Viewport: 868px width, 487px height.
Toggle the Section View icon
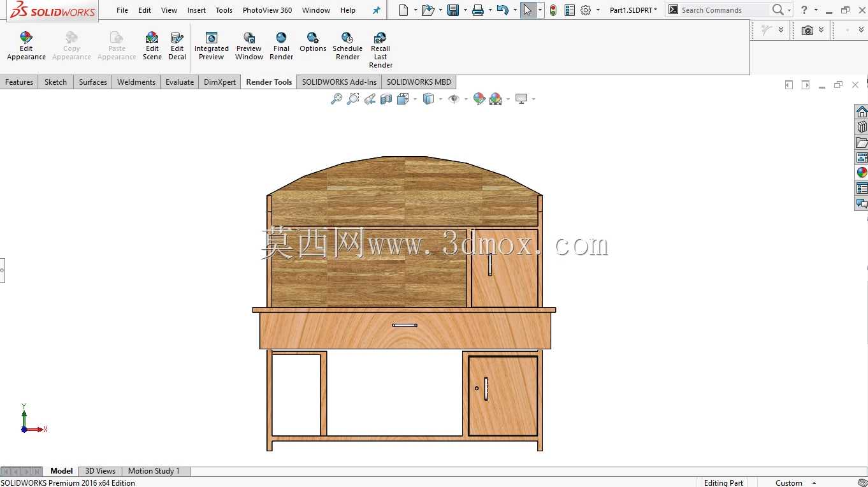(386, 99)
